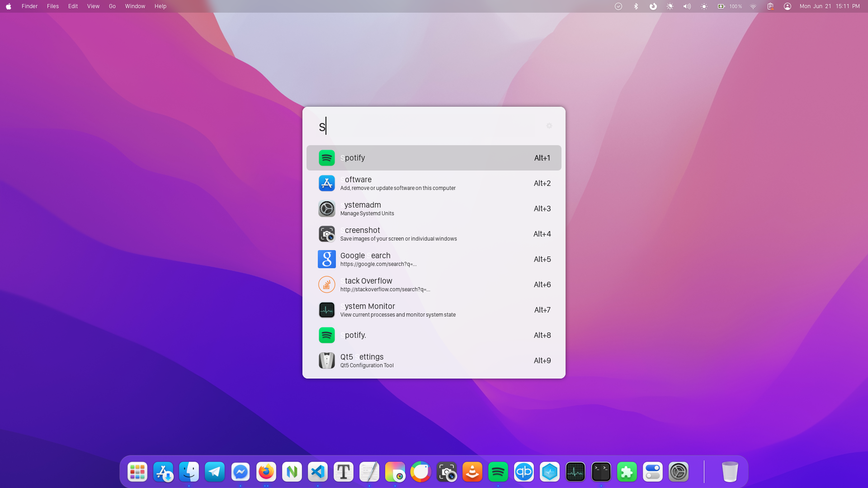The image size is (868, 488).
Task: Open Screenshot tool from the dock
Action: tap(447, 472)
